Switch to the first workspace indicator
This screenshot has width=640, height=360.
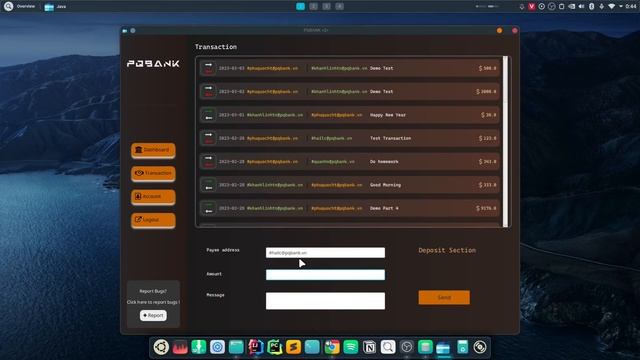point(300,6)
